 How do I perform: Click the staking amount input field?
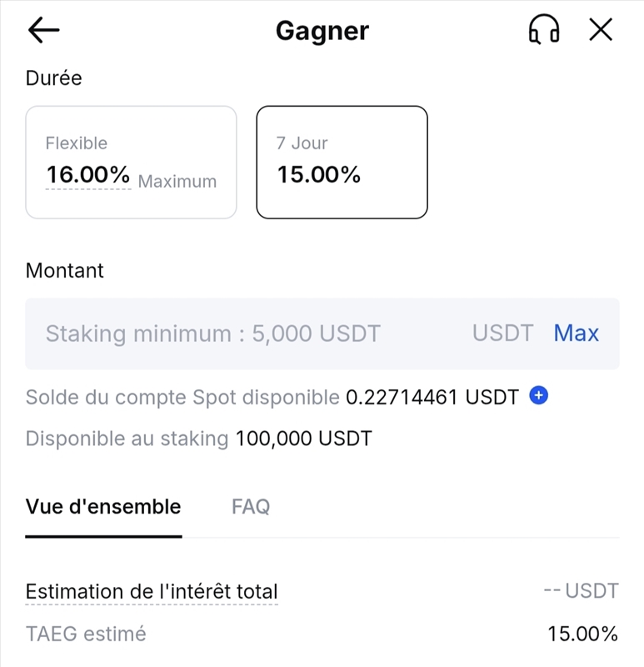pyautogui.click(x=250, y=333)
